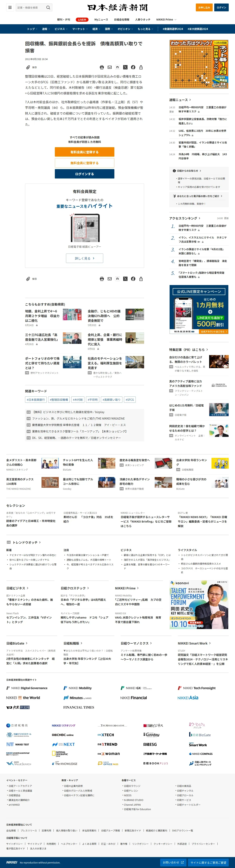Open share sheet icon below the promo box
Screen dimensions: 235x868
(x=141, y=279)
